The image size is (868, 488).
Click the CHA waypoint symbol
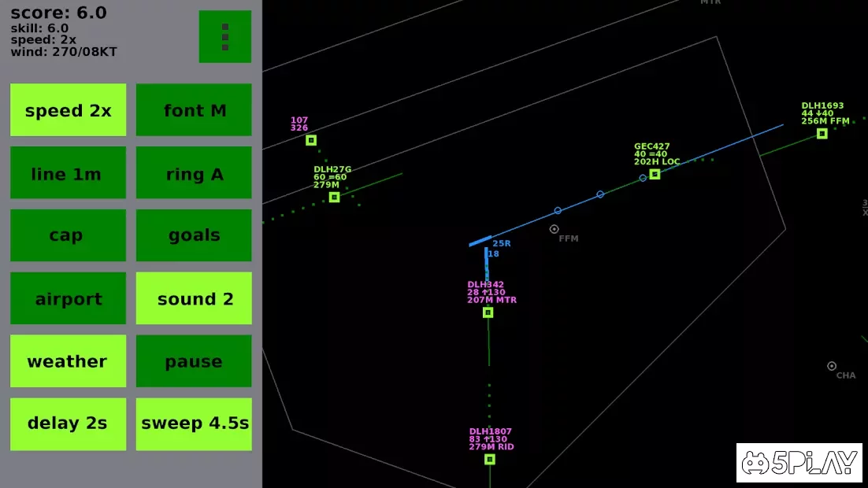tap(832, 366)
